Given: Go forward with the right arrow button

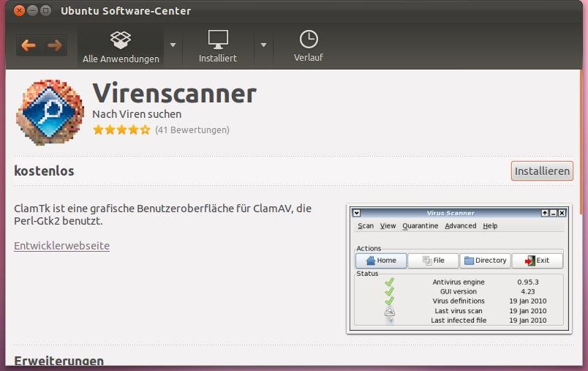Looking at the screenshot, I should 55,45.
